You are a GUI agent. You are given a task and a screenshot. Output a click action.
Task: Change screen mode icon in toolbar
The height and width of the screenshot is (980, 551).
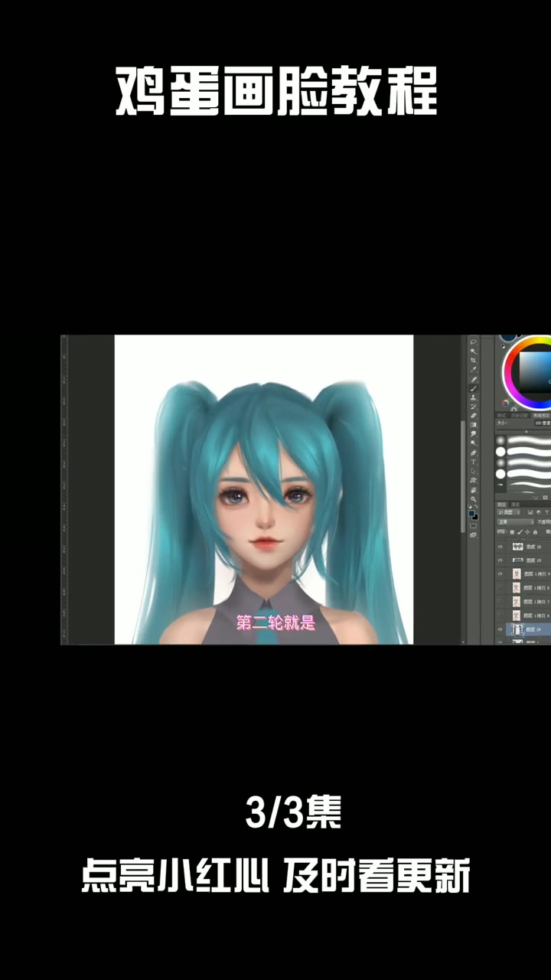click(473, 535)
